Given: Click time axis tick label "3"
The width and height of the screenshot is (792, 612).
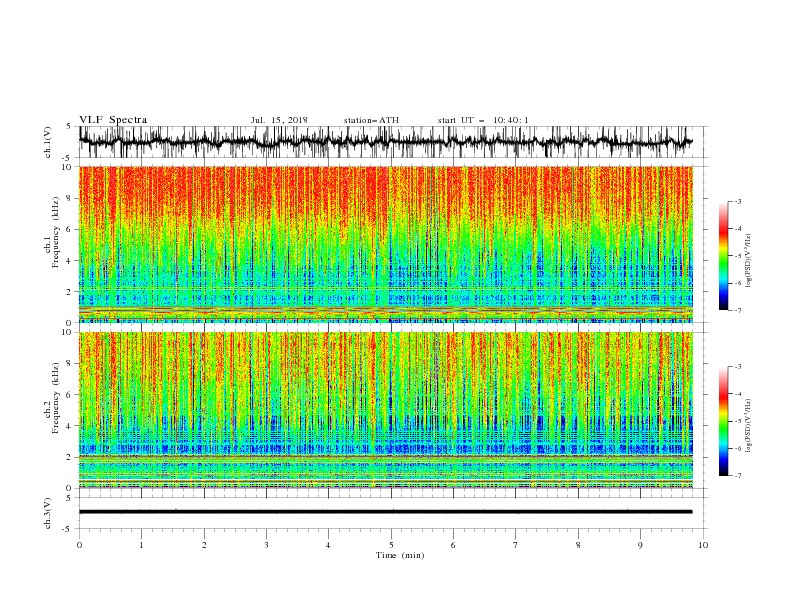Looking at the screenshot, I should 266,545.
